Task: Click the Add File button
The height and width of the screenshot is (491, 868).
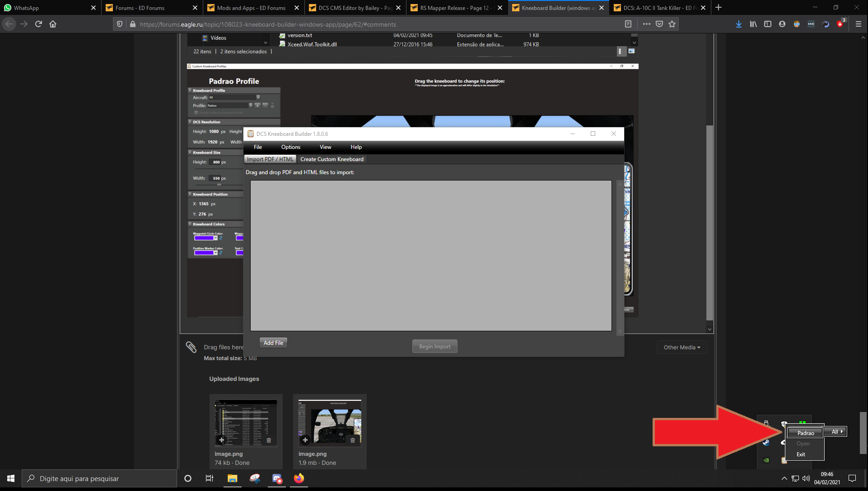Action: pyautogui.click(x=273, y=343)
